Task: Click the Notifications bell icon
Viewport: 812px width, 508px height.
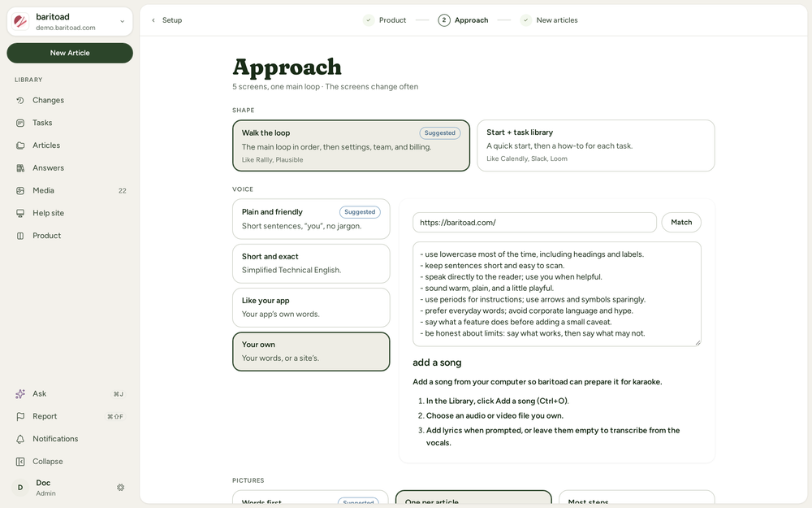Action: coord(20,439)
